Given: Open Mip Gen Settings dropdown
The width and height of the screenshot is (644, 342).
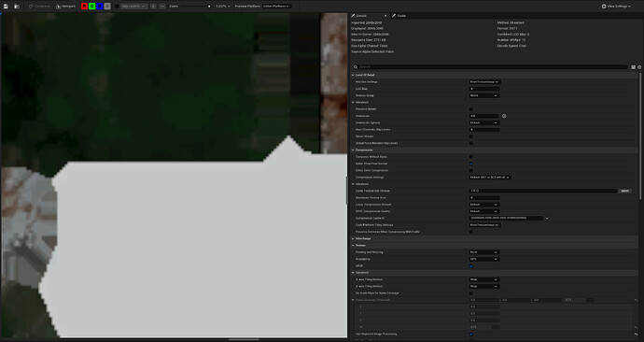Looking at the screenshot, I should click(x=484, y=82).
